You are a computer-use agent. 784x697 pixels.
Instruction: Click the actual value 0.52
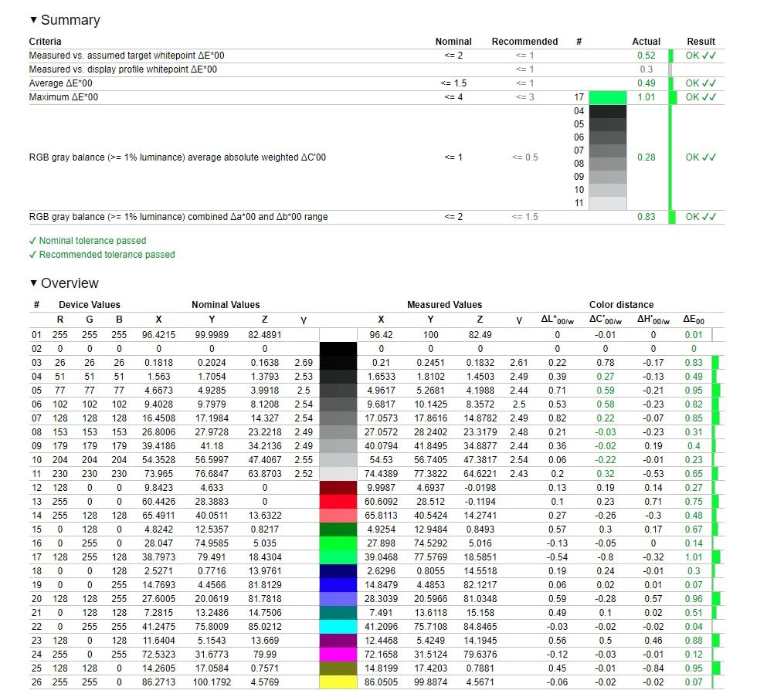pyautogui.click(x=646, y=56)
